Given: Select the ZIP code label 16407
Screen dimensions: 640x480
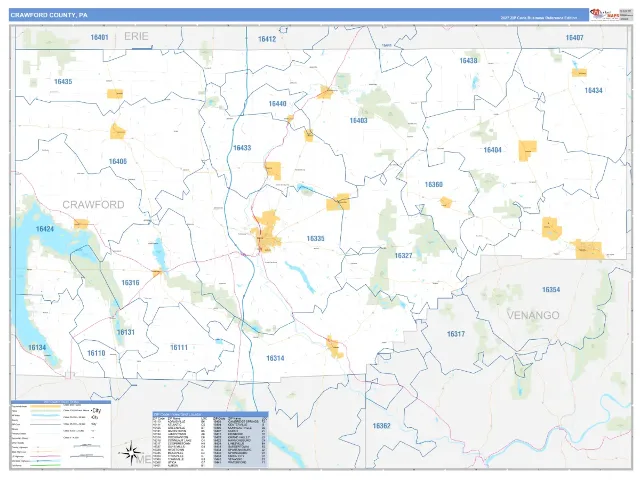Looking at the screenshot, I should (574, 38).
